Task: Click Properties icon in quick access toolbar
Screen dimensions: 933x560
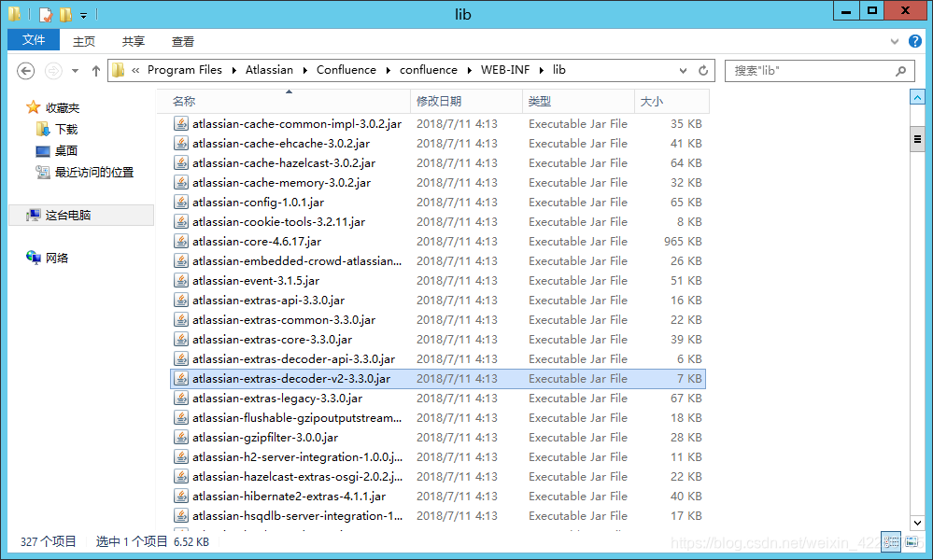Action: 46,14
